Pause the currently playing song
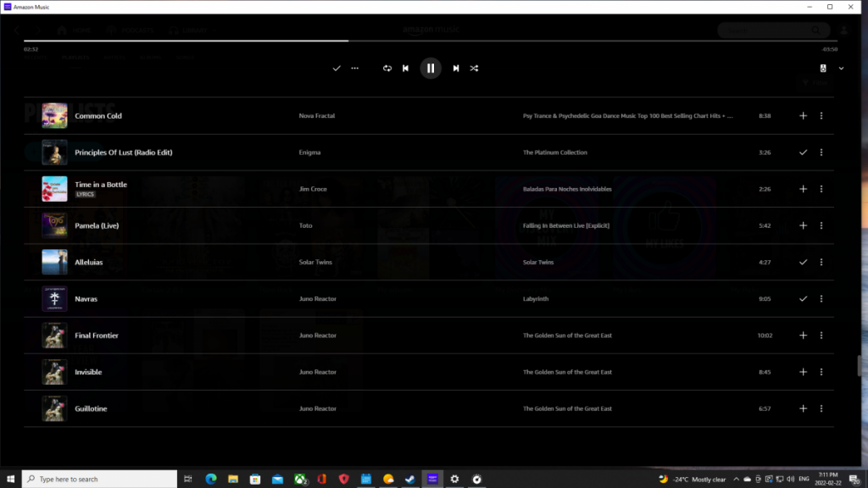This screenshot has height=488, width=868. pyautogui.click(x=430, y=68)
